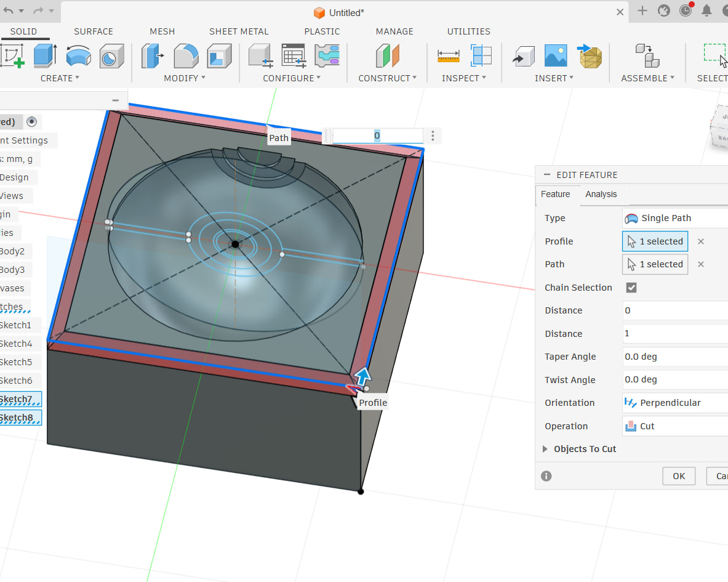Click the OK button
This screenshot has width=728, height=582.
[679, 476]
